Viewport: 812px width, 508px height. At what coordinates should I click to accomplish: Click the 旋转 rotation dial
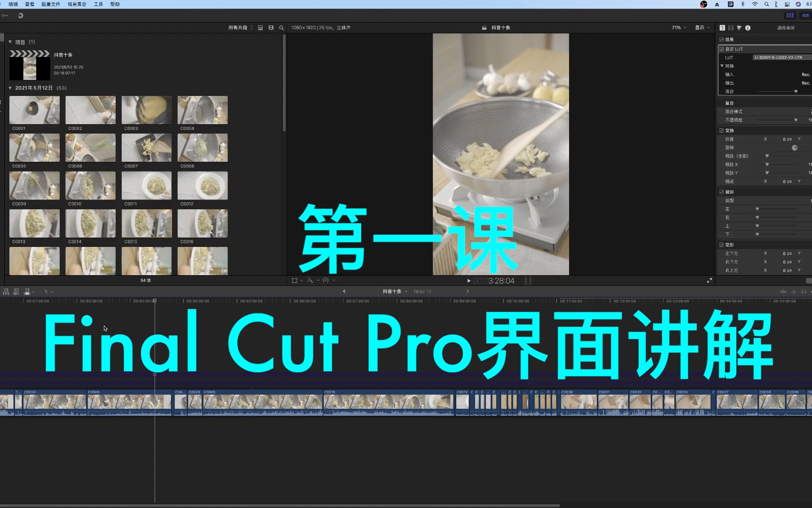[x=795, y=148]
